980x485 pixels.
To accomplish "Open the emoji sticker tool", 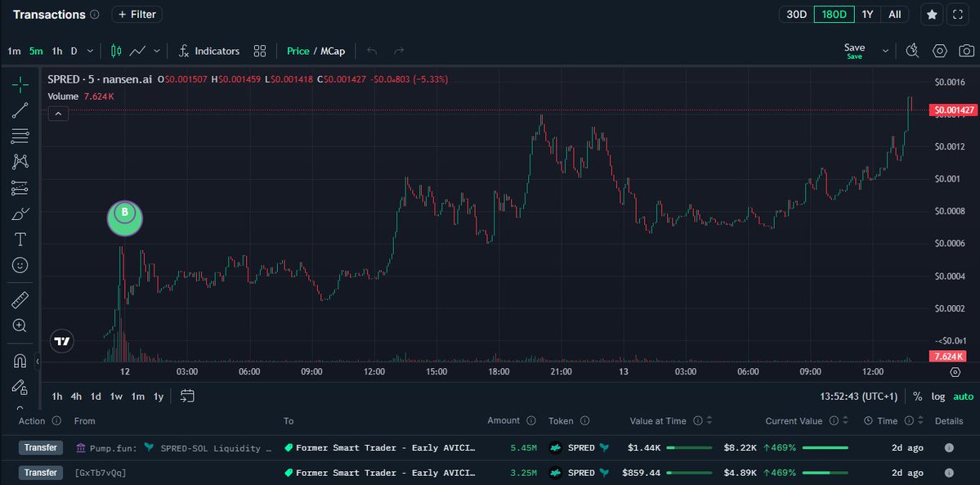I will coord(20,265).
